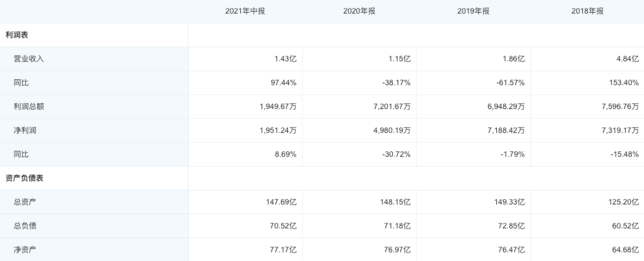Screen dimensions: 644x261
Task: Select the 利润总额 row label
Action: (29, 107)
